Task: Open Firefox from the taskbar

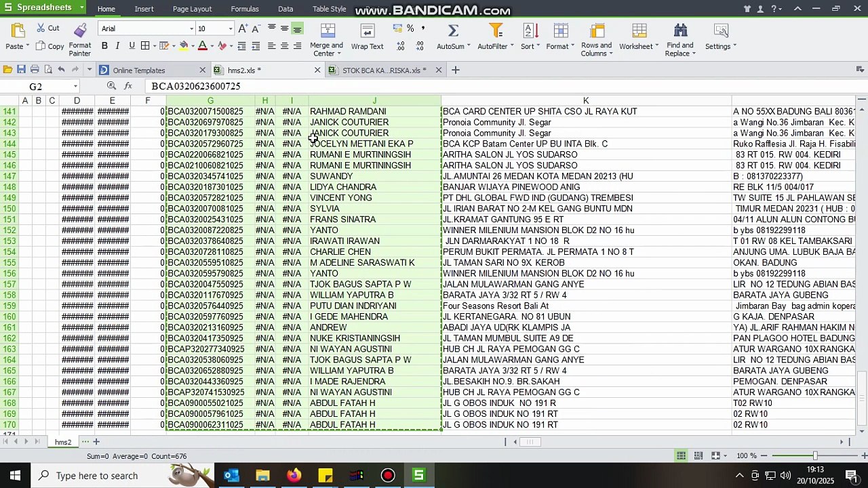Action: click(294, 475)
